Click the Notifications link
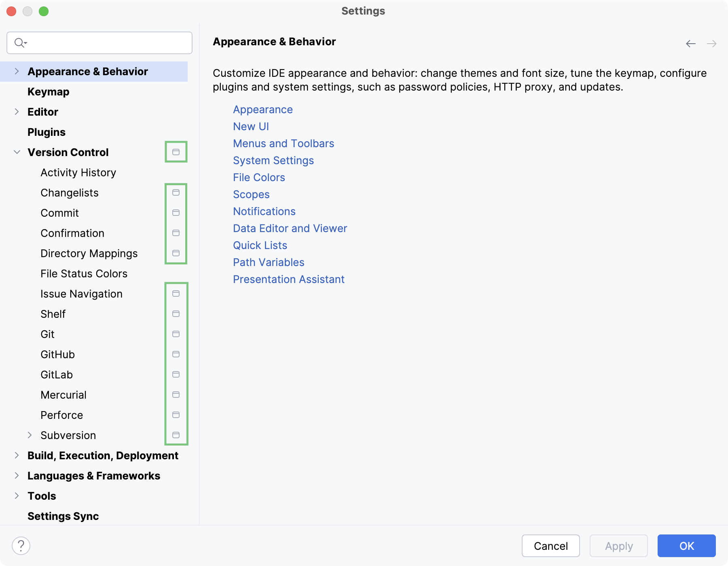The image size is (728, 566). 264,211
